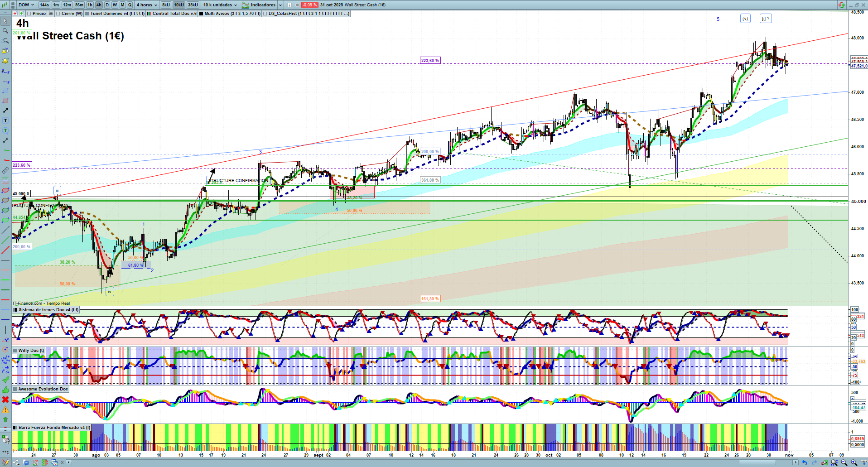
Task: Select the 1h timeframe
Action: coord(90,5)
